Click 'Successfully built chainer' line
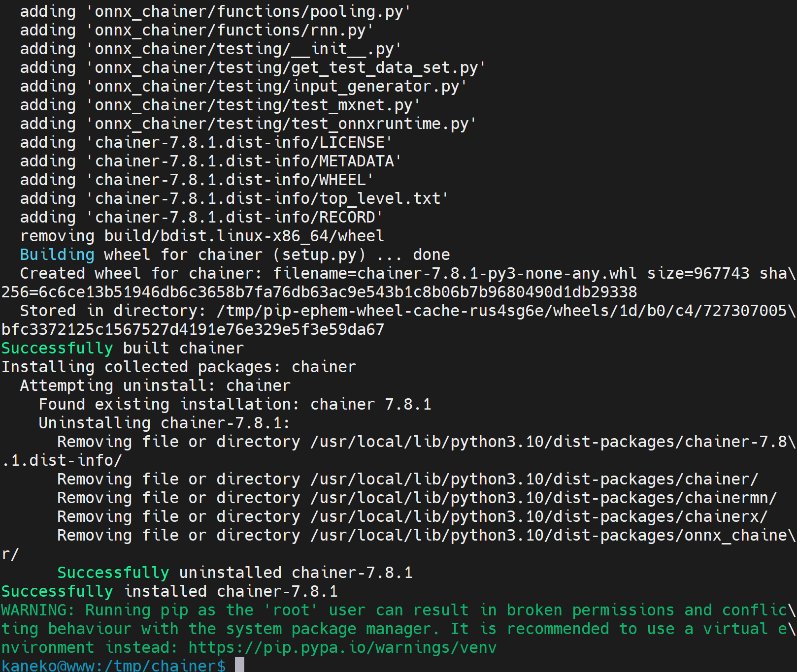 [122, 348]
